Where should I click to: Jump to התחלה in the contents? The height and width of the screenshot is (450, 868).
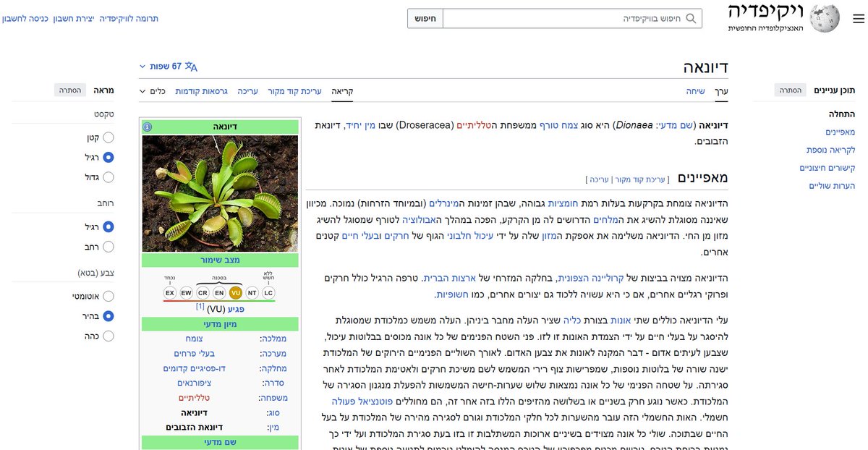842,114
